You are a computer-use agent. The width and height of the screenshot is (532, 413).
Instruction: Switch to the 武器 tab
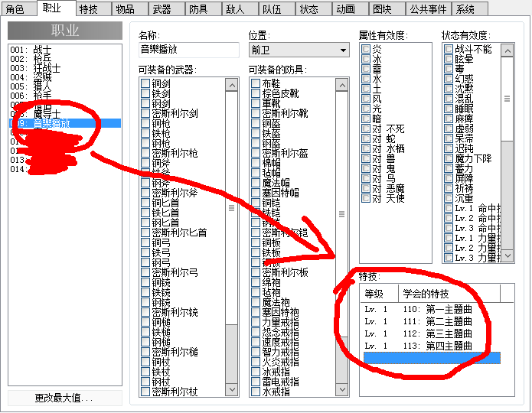pos(167,9)
